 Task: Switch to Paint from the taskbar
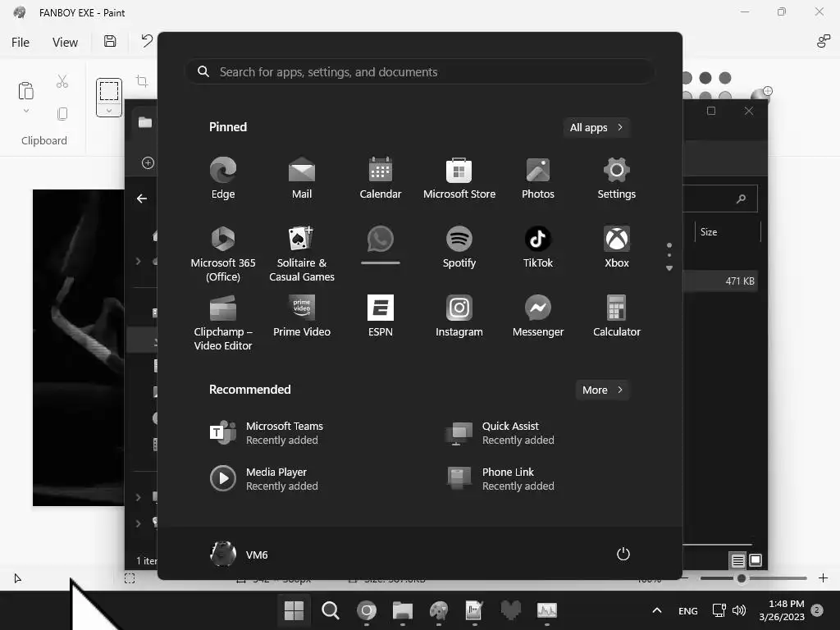tap(439, 610)
